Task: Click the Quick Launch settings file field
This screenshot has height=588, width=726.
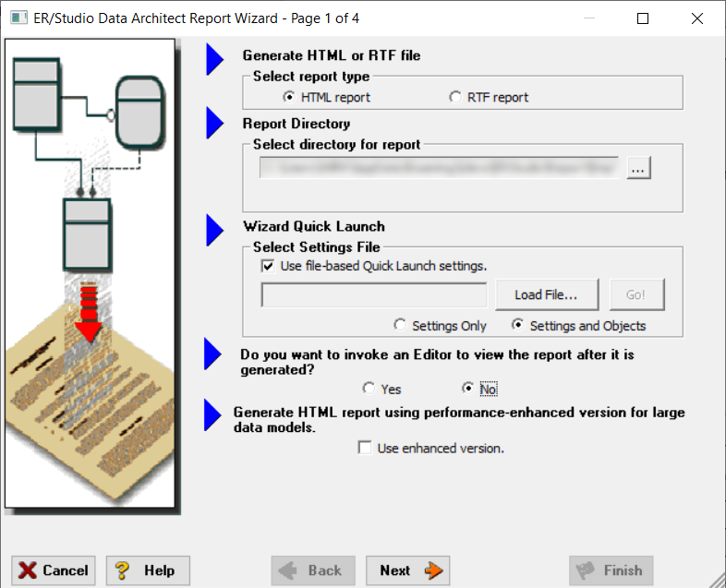Action: 374,295
